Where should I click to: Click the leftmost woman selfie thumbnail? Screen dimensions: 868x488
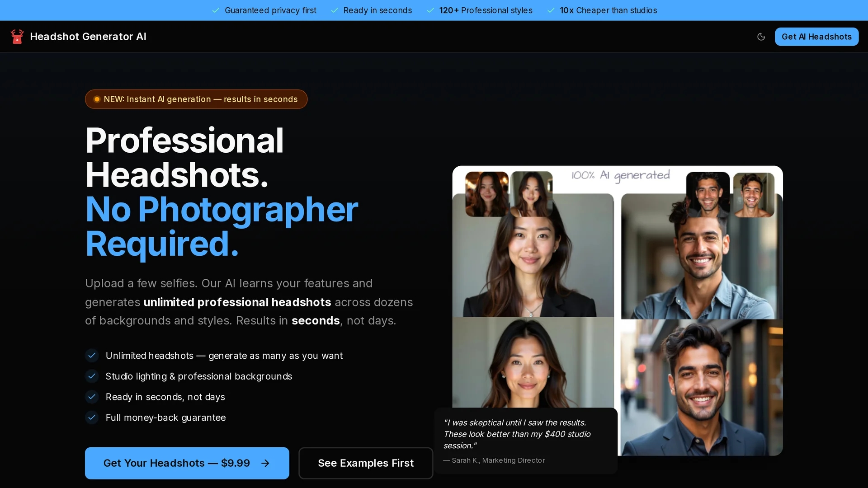[487, 194]
